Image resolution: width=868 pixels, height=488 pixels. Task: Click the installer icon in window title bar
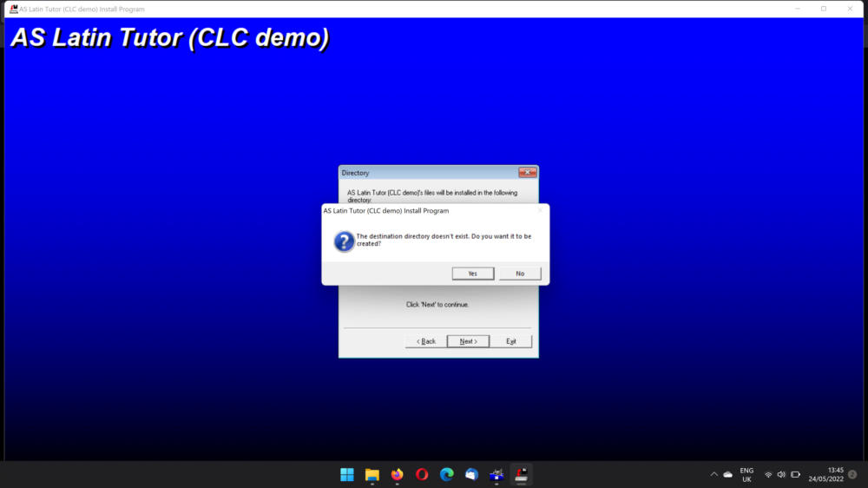tap(13, 9)
